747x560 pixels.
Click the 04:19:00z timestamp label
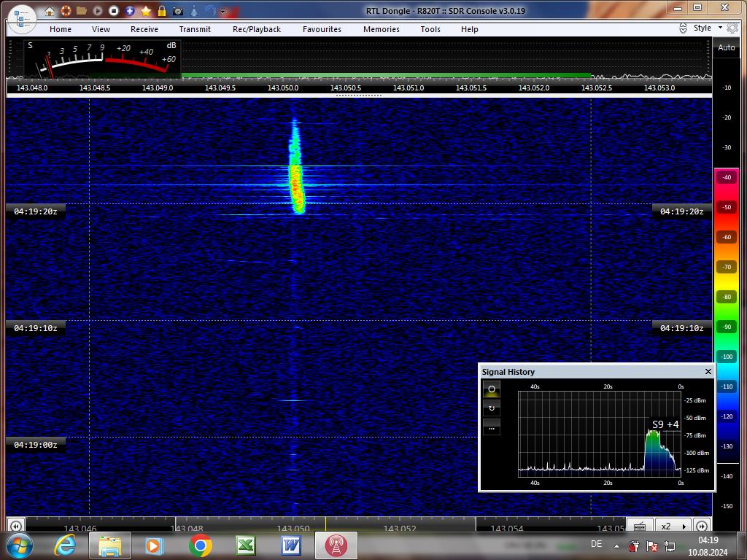(x=35, y=445)
